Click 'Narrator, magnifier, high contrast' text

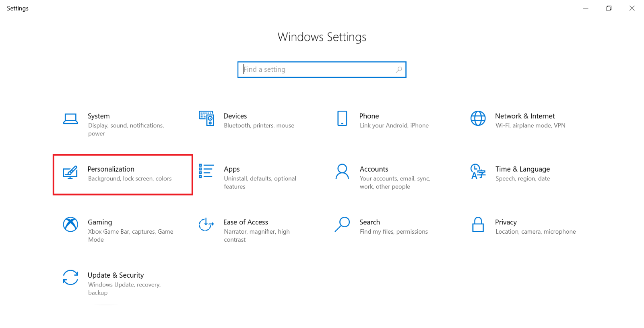[x=257, y=236]
